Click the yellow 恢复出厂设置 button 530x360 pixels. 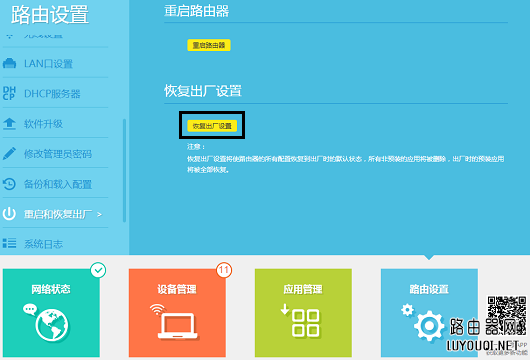212,126
